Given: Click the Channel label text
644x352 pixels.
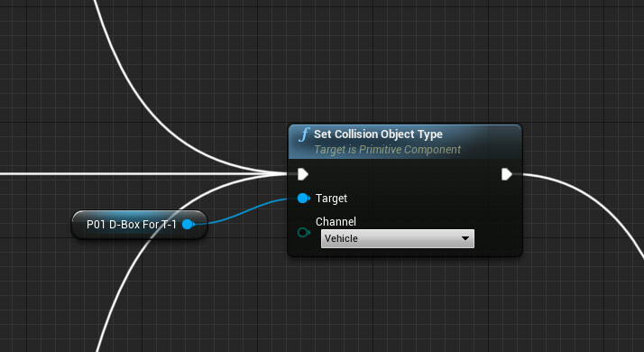Looking at the screenshot, I should click(336, 222).
